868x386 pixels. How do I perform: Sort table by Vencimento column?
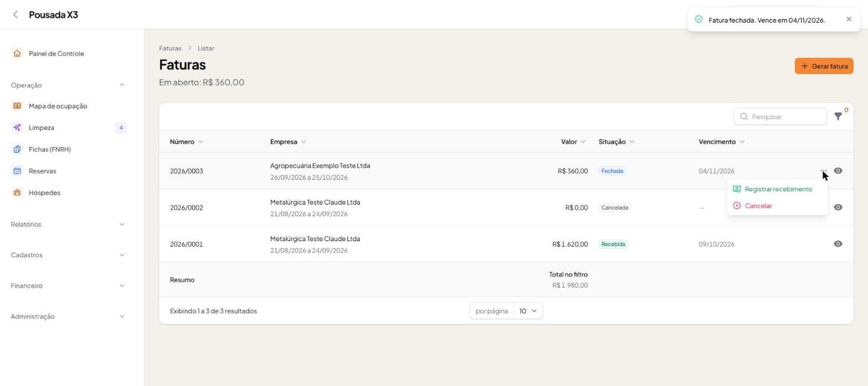[x=721, y=142]
